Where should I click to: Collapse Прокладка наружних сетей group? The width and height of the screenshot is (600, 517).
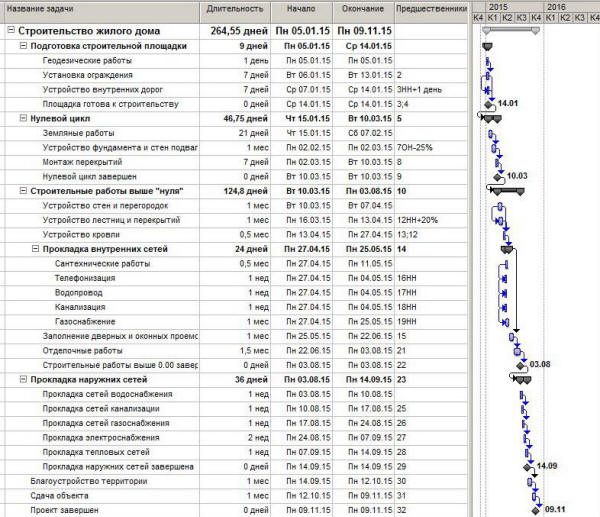pyautogui.click(x=23, y=379)
